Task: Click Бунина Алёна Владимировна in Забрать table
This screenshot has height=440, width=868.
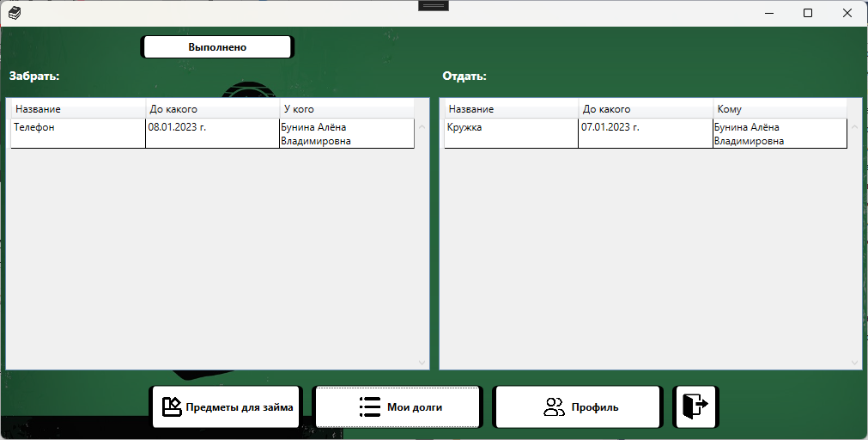Action: [x=347, y=133]
